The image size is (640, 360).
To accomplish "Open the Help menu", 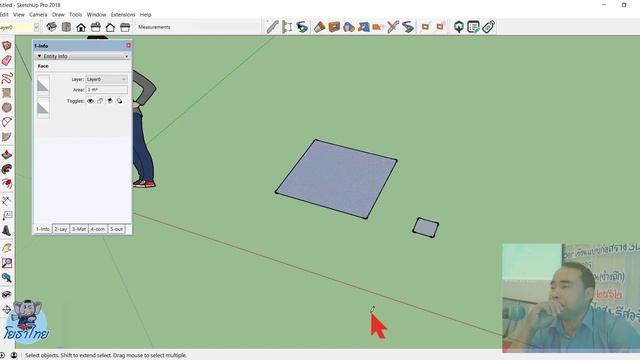I will tap(146, 14).
